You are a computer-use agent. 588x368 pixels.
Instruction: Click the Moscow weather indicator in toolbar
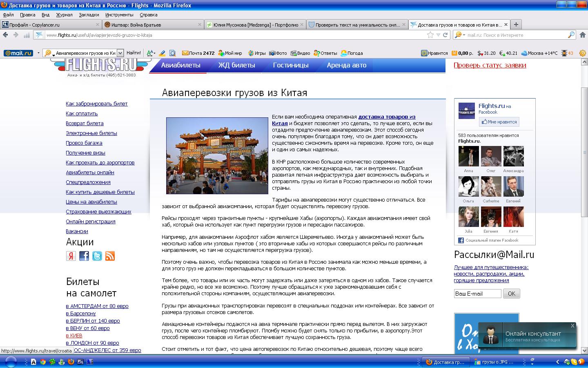coord(539,53)
